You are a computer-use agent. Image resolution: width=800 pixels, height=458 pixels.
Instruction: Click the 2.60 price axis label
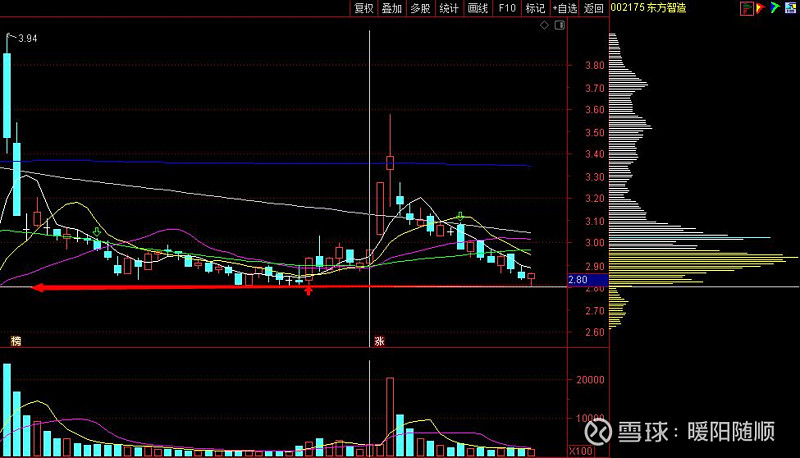tap(594, 332)
